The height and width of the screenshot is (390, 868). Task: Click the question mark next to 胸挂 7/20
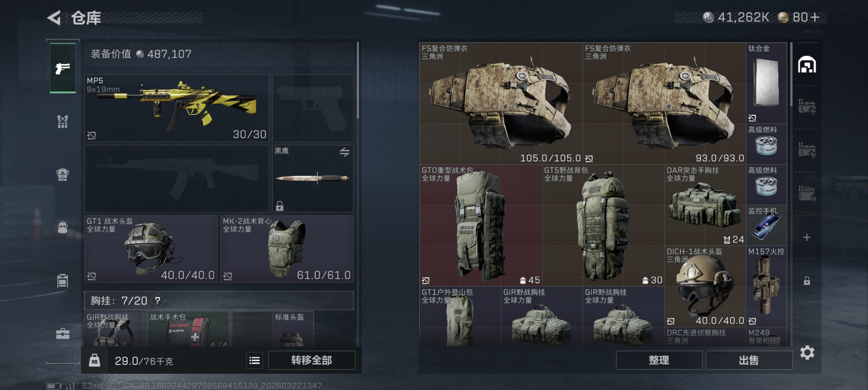[x=157, y=300]
